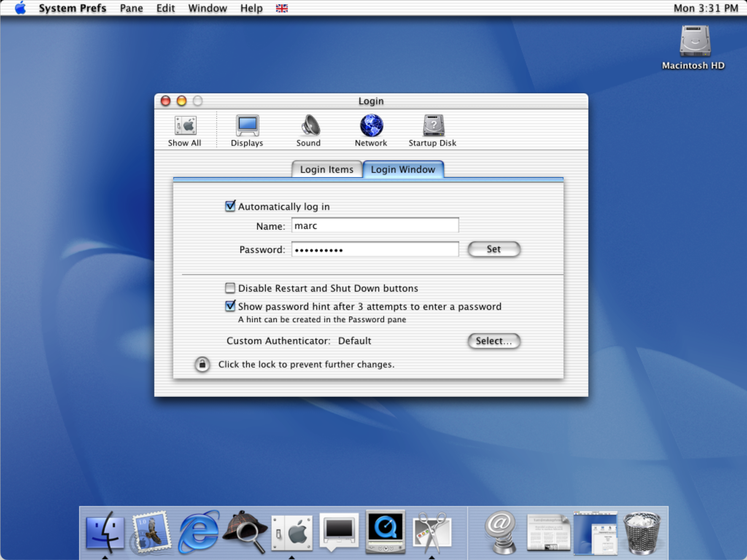This screenshot has height=560, width=747.
Task: Click the lock to prevent changes
Action: [202, 364]
